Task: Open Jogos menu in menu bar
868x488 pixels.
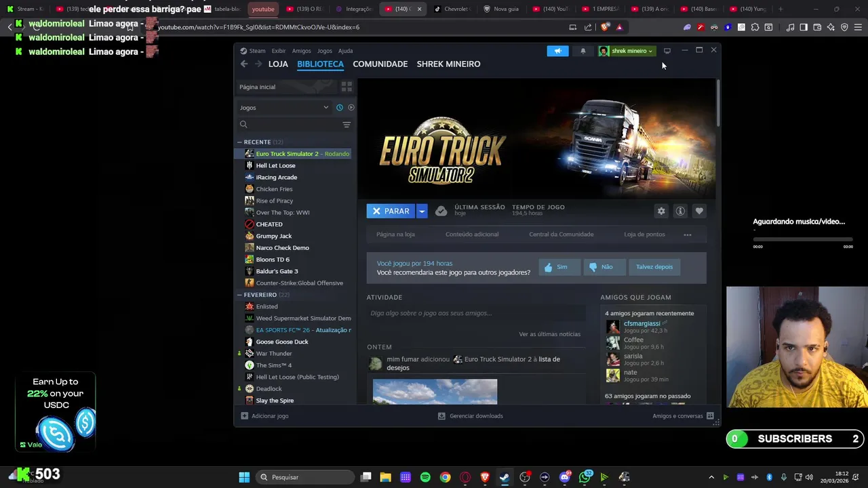Action: tap(325, 51)
